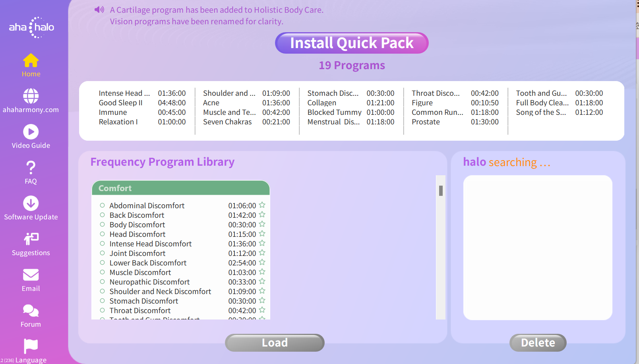Open the ahaharmony.com globe icon
639x364 pixels.
coord(31,96)
